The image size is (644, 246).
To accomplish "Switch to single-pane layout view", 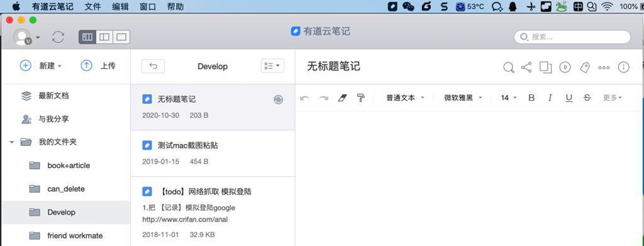I will 121,37.
